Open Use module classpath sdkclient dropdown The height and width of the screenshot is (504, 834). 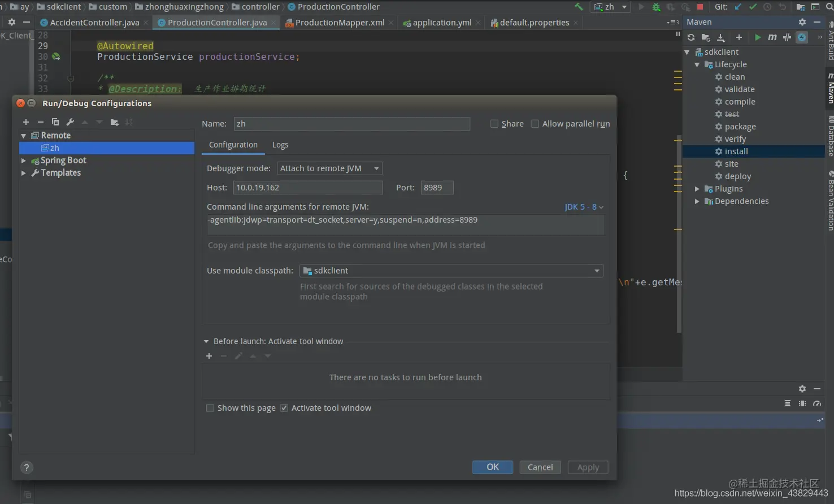[x=451, y=271]
